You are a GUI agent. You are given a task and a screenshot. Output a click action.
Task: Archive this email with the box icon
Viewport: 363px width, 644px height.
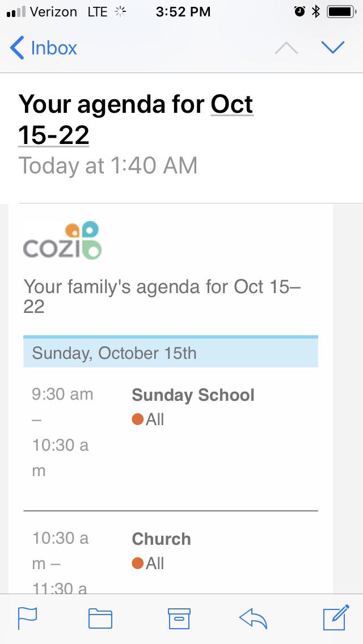[x=179, y=618]
